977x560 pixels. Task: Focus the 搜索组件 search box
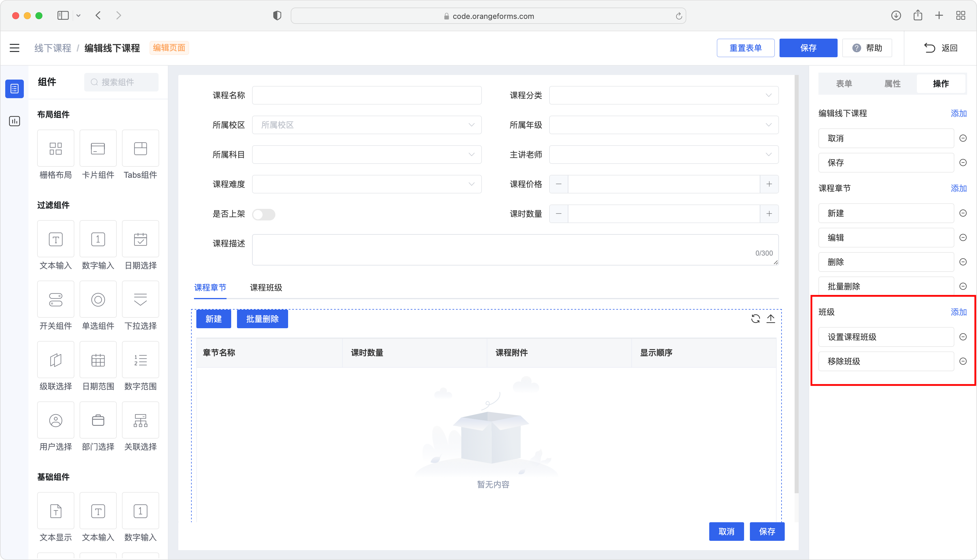tap(121, 82)
